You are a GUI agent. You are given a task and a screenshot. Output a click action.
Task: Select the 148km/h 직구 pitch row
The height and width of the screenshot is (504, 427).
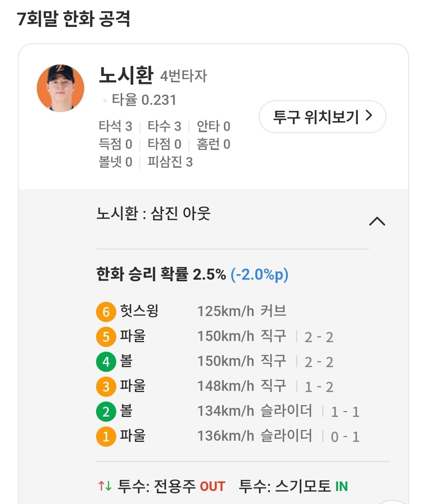(242, 386)
